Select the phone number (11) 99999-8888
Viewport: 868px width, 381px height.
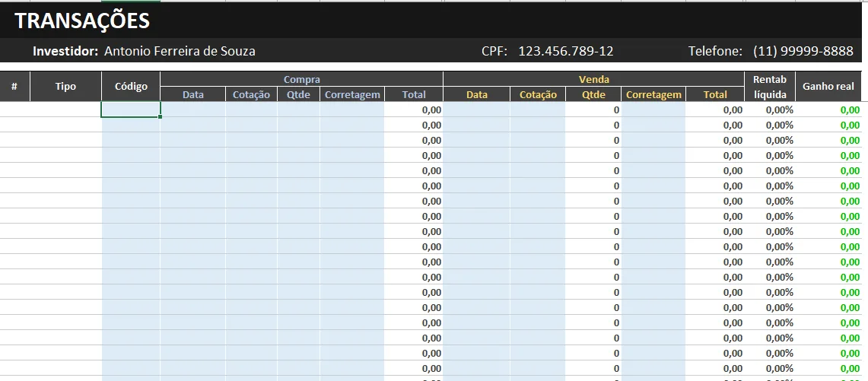[803, 51]
